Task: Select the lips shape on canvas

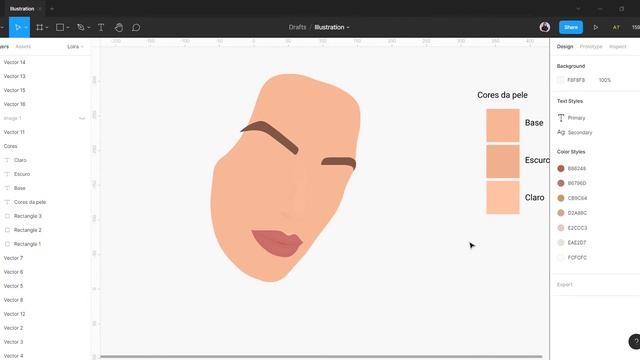Action: coord(278,243)
